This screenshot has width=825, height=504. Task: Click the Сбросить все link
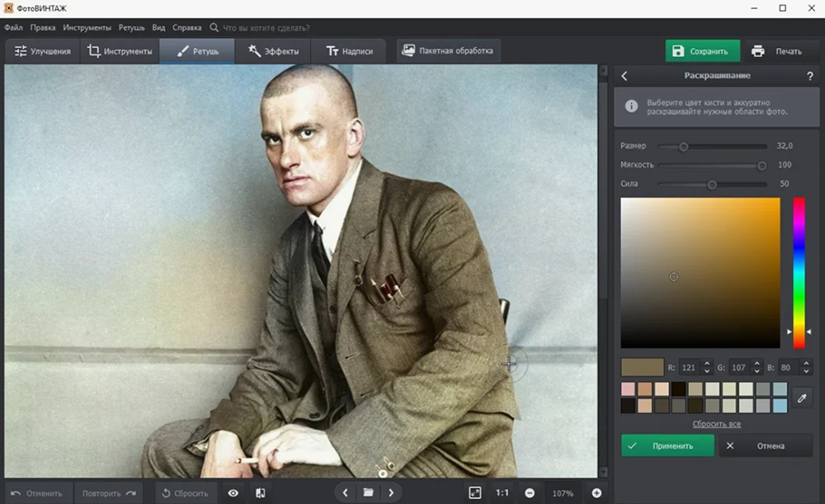coord(716,424)
